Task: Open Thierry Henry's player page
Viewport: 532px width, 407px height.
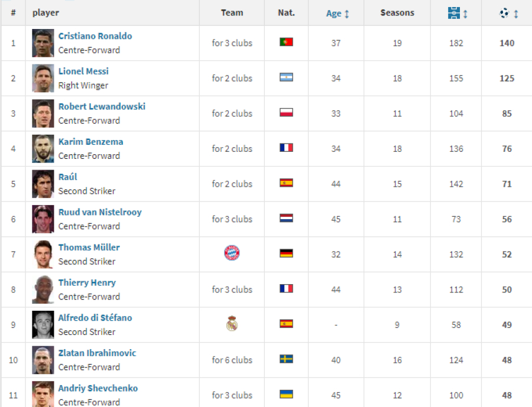Action: click(87, 282)
